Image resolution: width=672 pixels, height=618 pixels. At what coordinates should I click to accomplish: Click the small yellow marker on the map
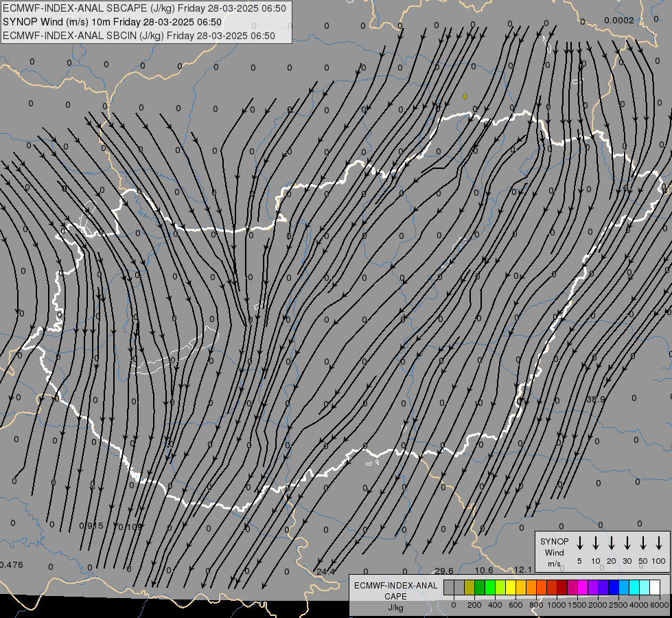click(465, 97)
